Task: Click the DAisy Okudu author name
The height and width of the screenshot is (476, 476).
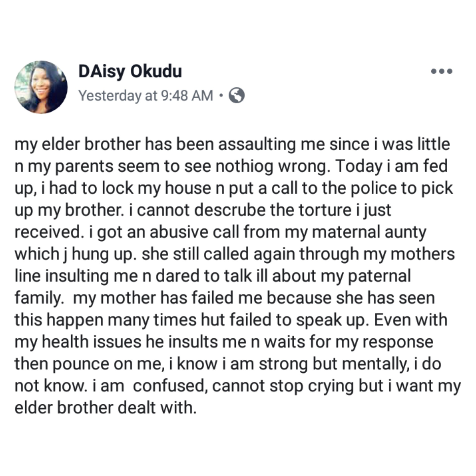Action: (130, 71)
